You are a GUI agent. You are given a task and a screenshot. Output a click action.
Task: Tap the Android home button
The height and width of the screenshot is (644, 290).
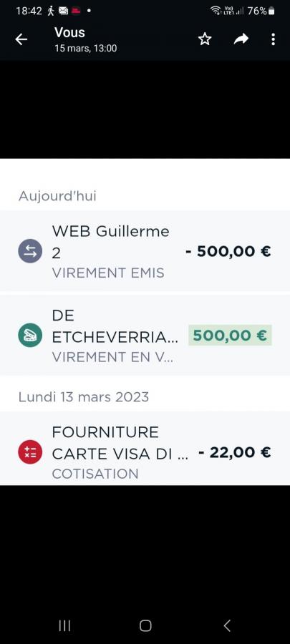coord(145,625)
